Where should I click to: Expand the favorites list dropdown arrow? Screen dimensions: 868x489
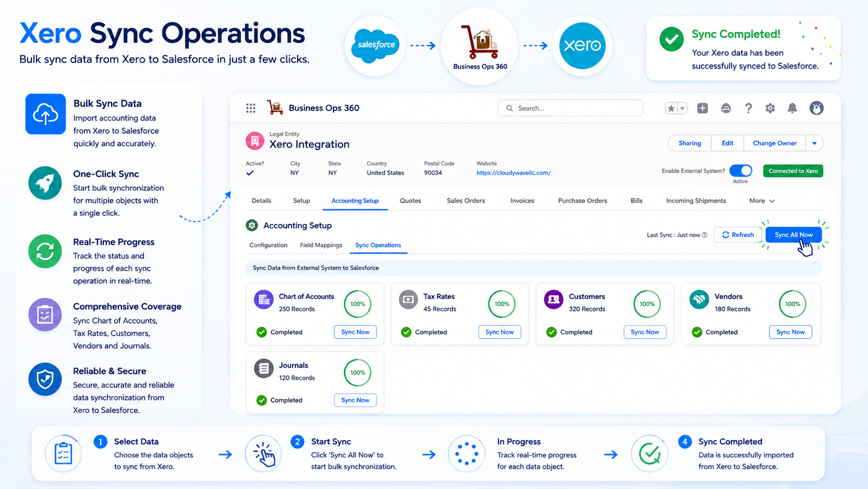(683, 108)
